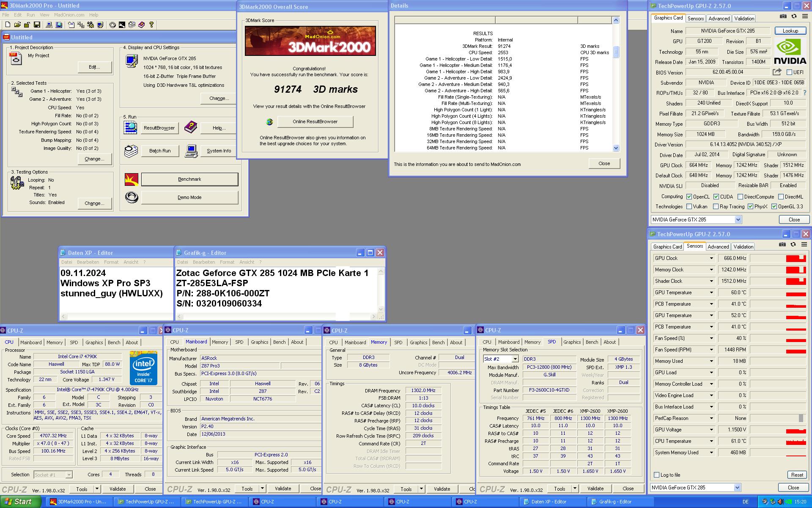Open the Slot #2 dropdown in CPU-Z SPD
Image resolution: width=812 pixels, height=508 pixels.
click(x=515, y=359)
